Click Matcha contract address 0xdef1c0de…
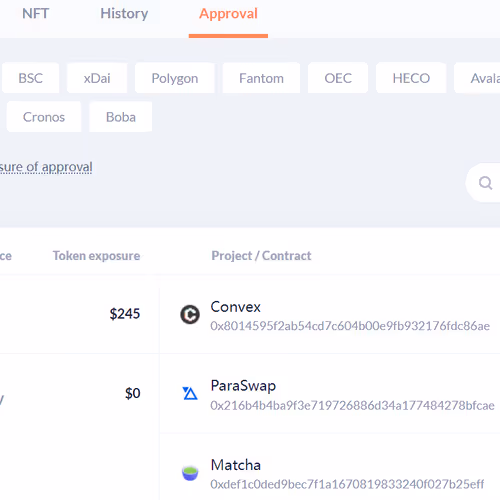 pyautogui.click(x=347, y=484)
